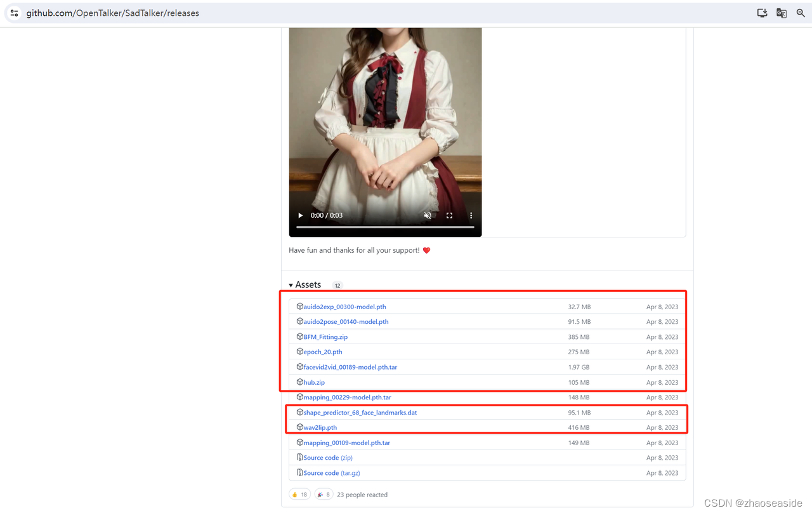The image size is (812, 513).
Task: Download auido2exp_00300-model.pth
Action: (344, 307)
